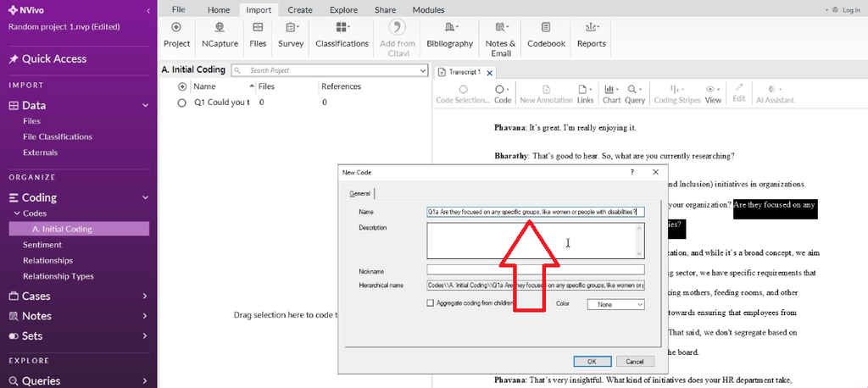Select the Q1 code row radio circle
Screen dimensions: 868x388
point(181,103)
